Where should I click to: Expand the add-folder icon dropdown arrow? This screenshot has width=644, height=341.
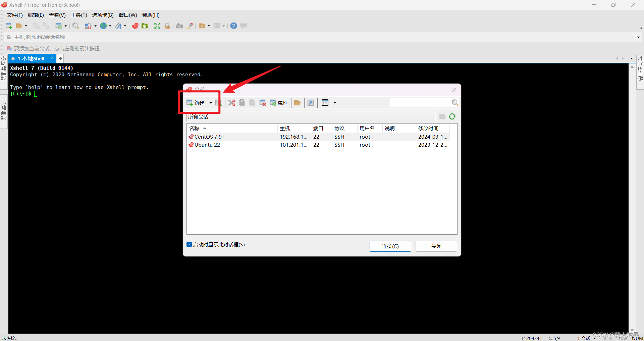(209, 26)
